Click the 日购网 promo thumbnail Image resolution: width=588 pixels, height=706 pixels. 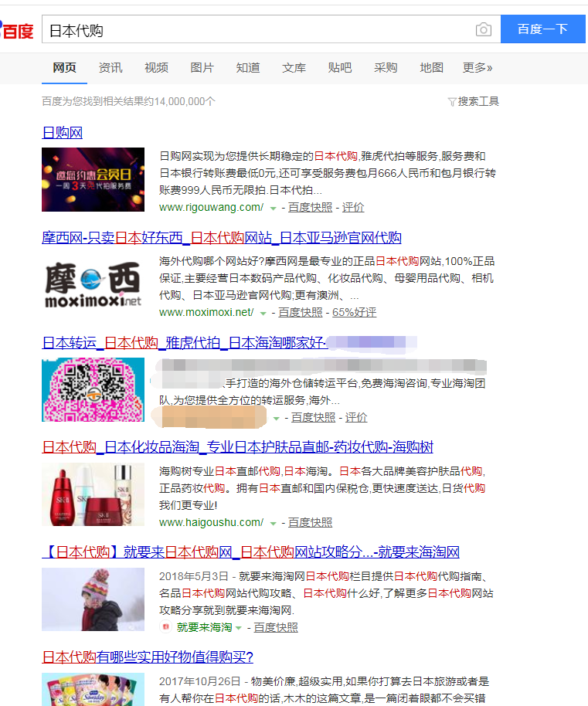coord(93,180)
